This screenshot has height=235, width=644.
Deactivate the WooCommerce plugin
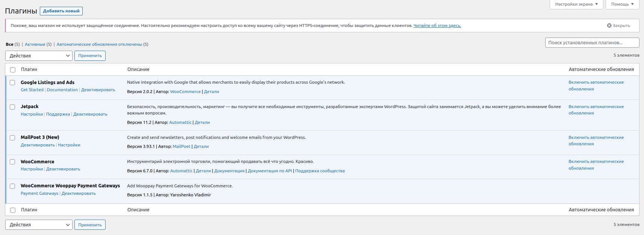tap(63, 169)
